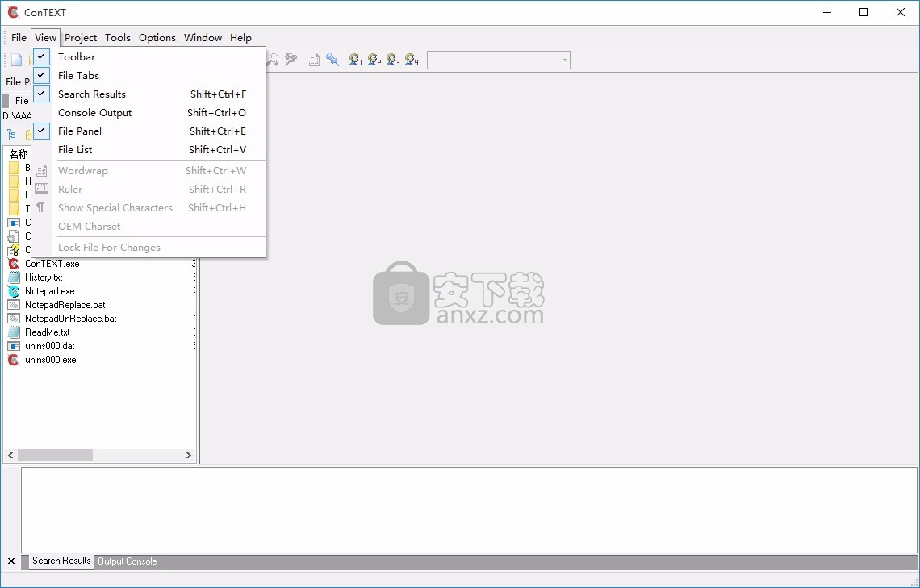
Task: Open the Project menu
Action: click(81, 38)
